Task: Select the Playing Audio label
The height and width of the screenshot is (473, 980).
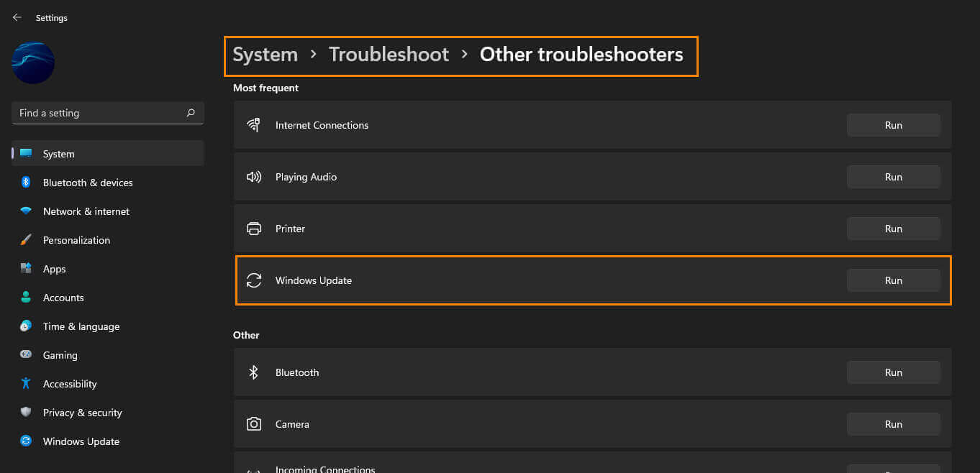Action: coord(306,177)
